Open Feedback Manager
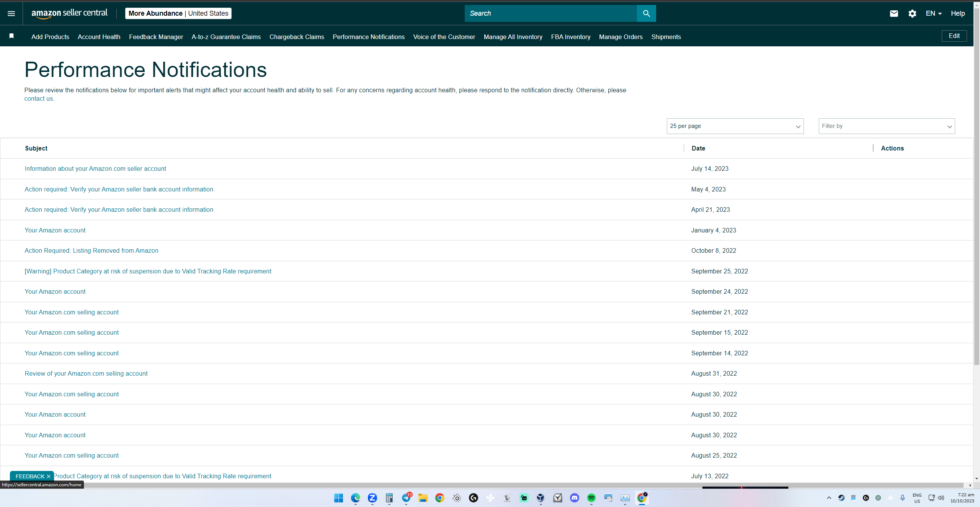980x507 pixels. (x=156, y=37)
